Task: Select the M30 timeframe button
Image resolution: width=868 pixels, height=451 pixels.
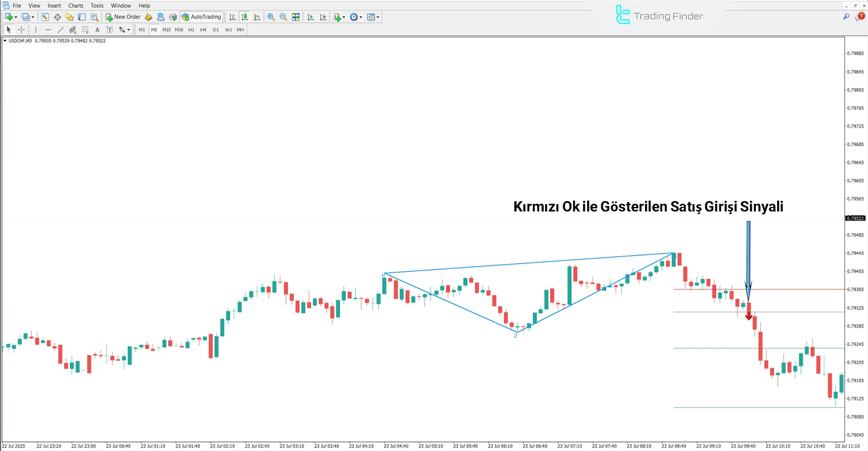Action: 179,29
